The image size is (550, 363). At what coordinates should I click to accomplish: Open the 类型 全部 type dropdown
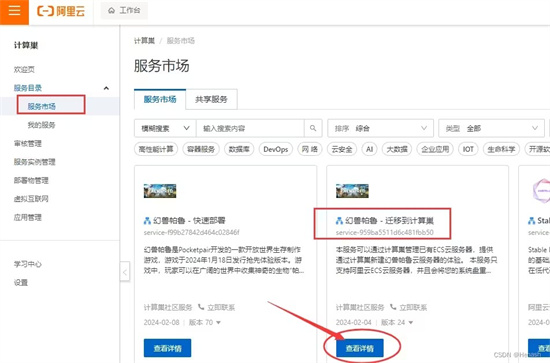[491, 128]
